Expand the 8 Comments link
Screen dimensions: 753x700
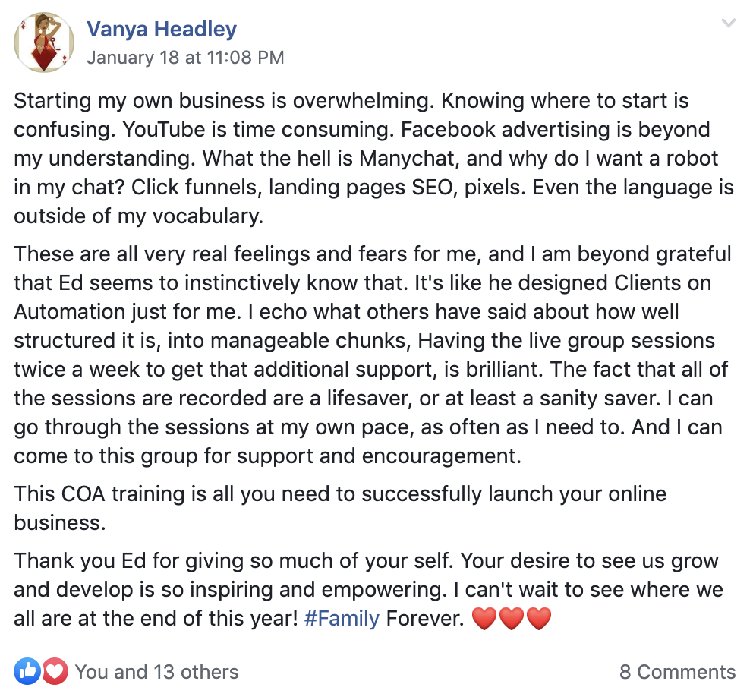(677, 672)
